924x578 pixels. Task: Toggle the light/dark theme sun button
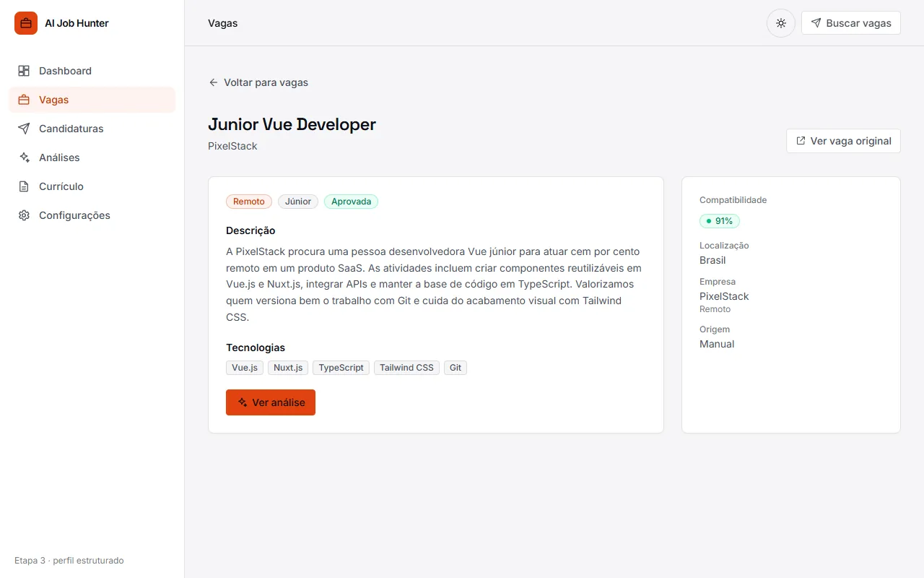[x=780, y=23]
